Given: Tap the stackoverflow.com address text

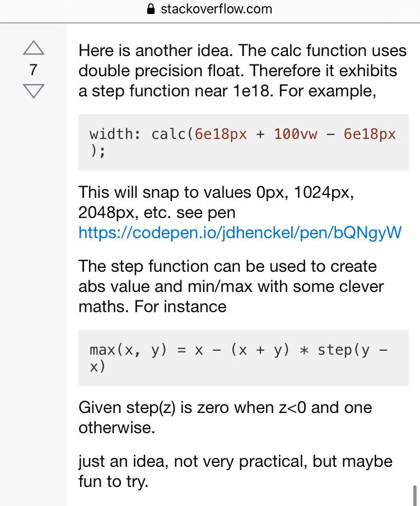Looking at the screenshot, I should (x=217, y=9).
